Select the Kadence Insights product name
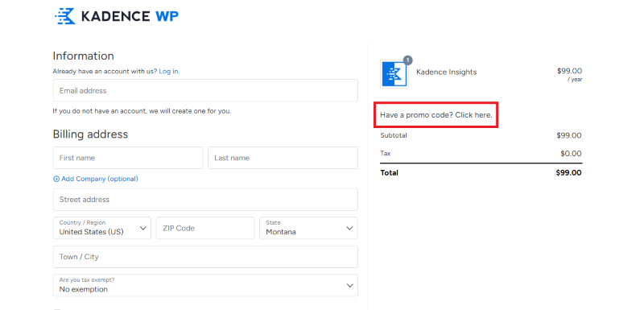 (447, 72)
